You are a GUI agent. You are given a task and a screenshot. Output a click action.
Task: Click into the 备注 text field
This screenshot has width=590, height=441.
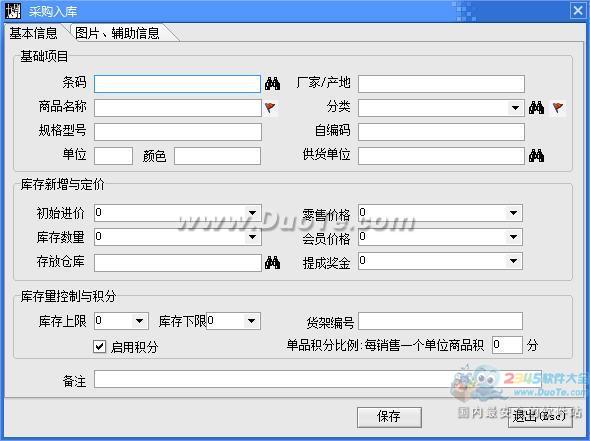pyautogui.click(x=318, y=379)
